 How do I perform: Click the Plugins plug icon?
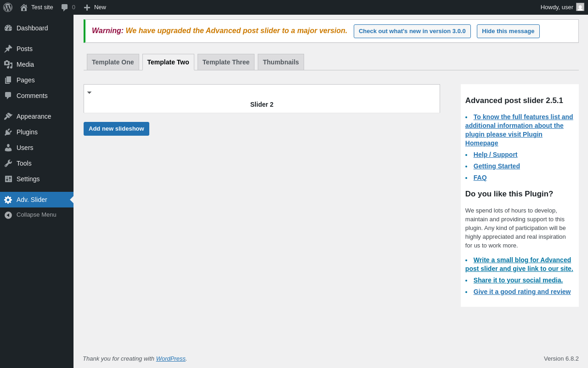pos(8,132)
